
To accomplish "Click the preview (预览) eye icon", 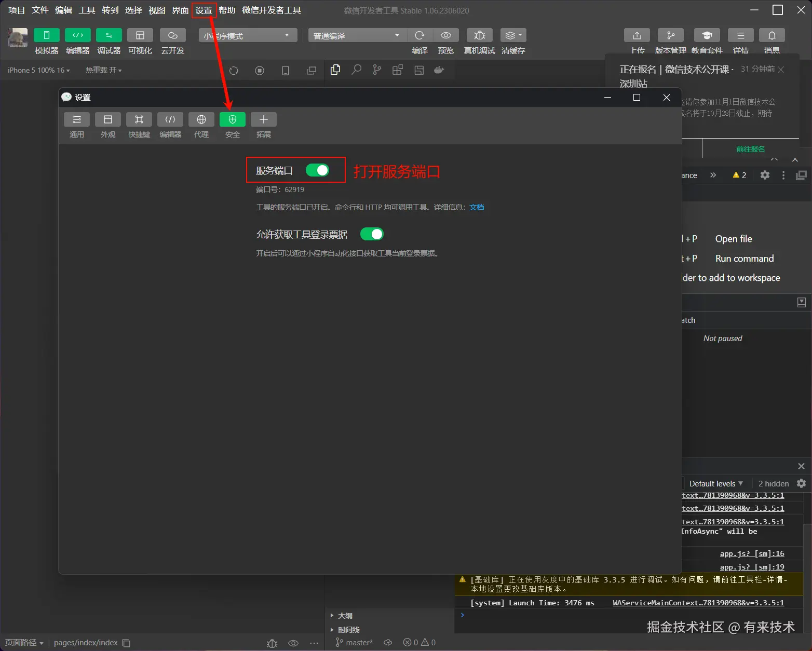I will pos(446,35).
